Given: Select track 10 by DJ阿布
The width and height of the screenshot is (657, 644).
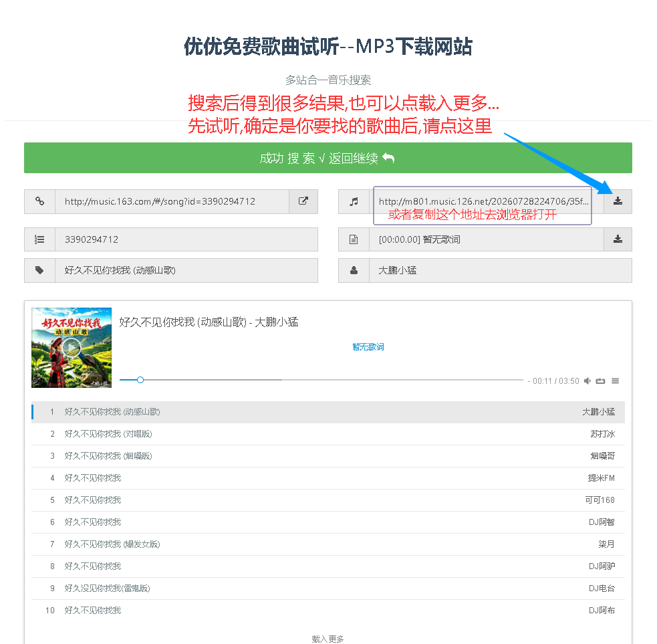Looking at the screenshot, I should point(328,611).
